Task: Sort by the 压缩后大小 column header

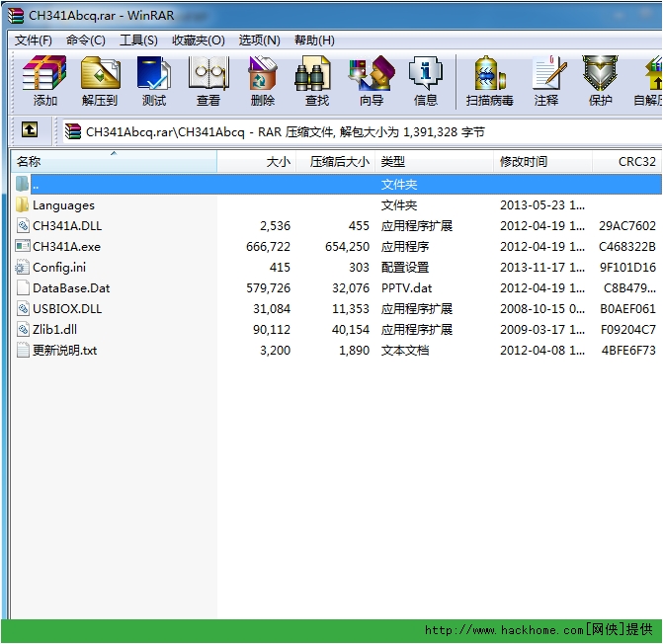Action: point(335,161)
